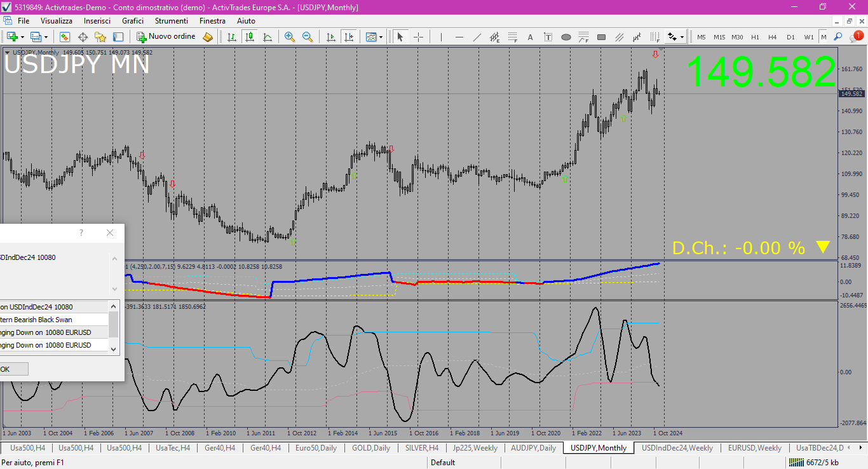
Task: Select the Fibonacci Time Zones tool
Action: pyautogui.click(x=654, y=37)
